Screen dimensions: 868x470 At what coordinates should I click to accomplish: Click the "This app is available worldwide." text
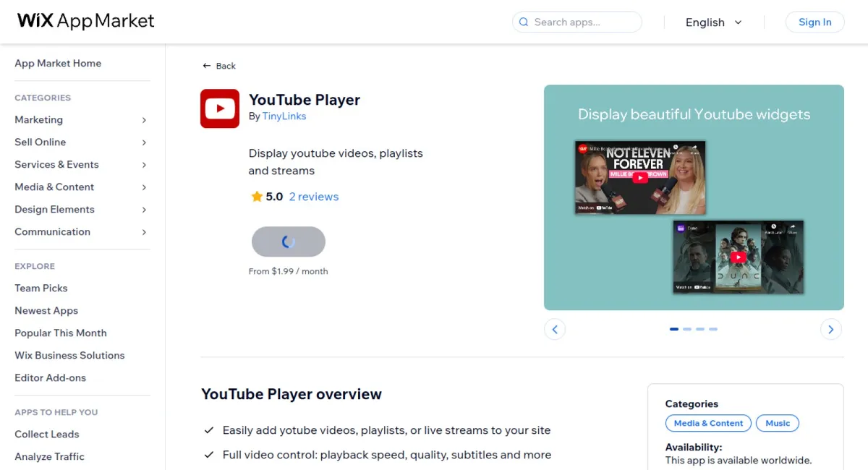[739, 461]
